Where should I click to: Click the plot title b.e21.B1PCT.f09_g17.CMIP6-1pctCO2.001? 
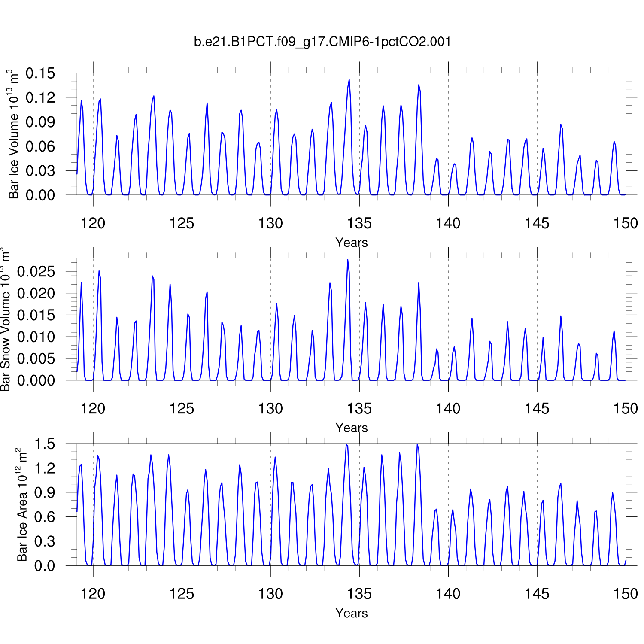tap(322, 42)
